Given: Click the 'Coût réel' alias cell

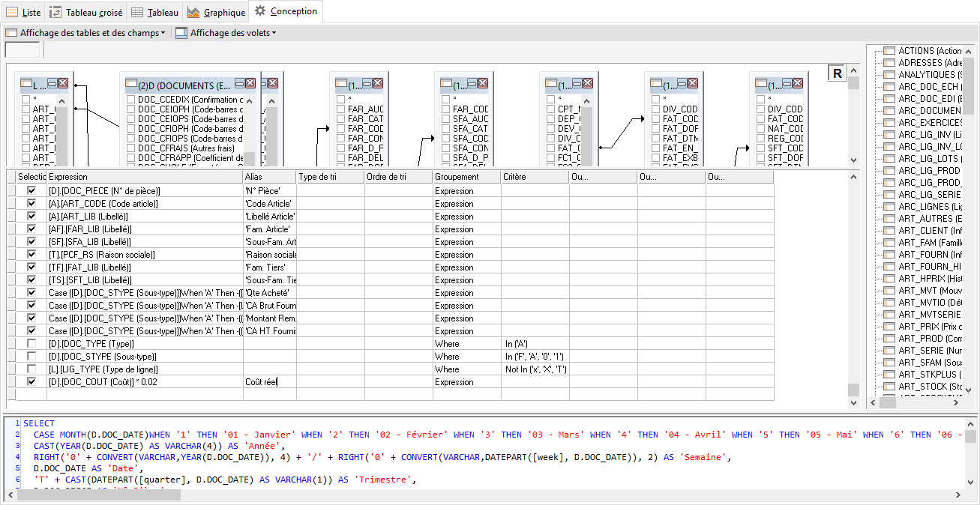Looking at the screenshot, I should point(270,382).
